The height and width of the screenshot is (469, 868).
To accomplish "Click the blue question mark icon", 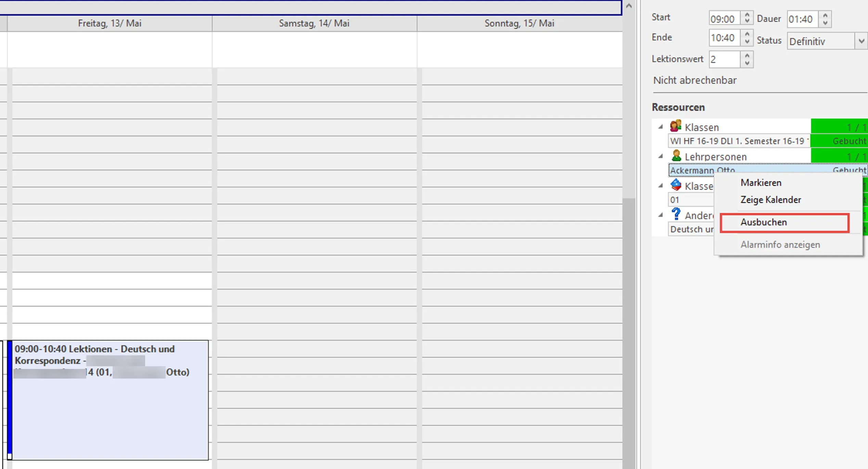I will [676, 214].
